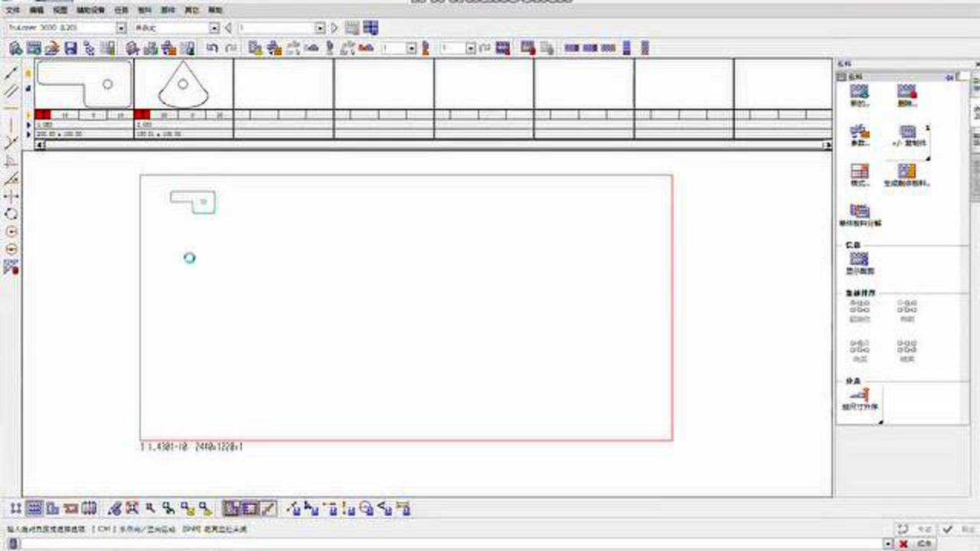
Task: Click the right arrow of the parts list scrollbar
Action: (827, 145)
